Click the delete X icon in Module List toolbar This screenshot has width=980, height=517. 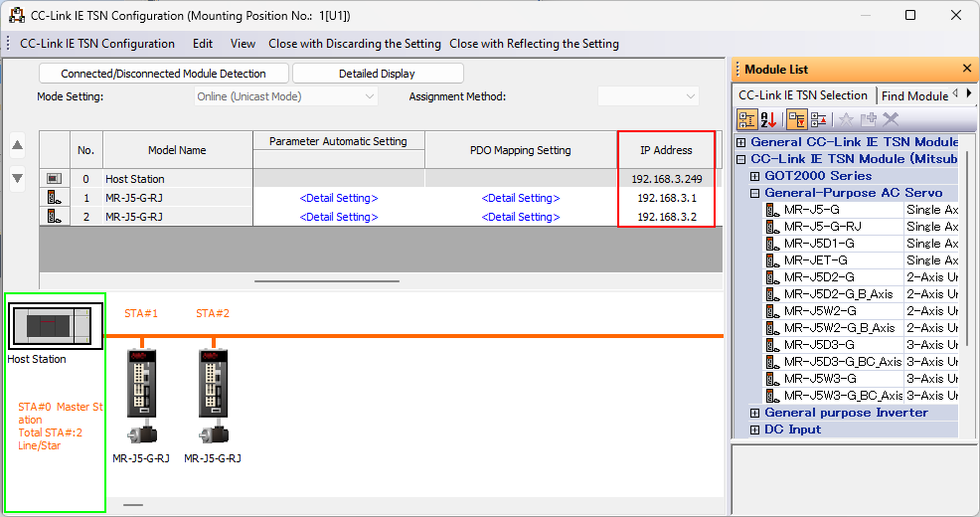point(891,119)
